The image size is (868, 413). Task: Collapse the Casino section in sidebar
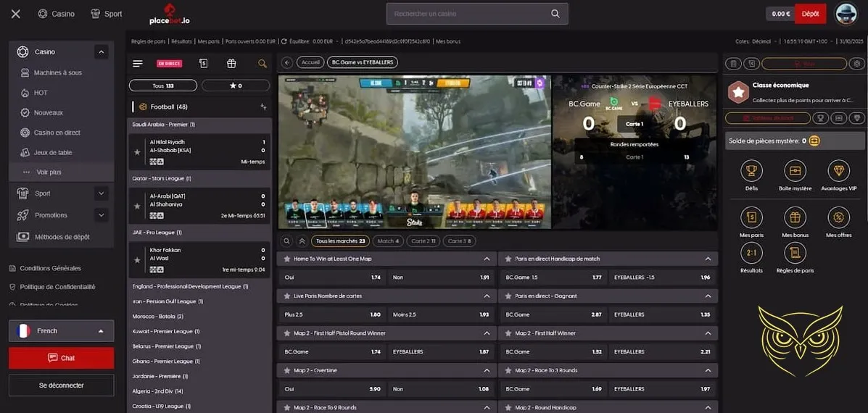[101, 52]
